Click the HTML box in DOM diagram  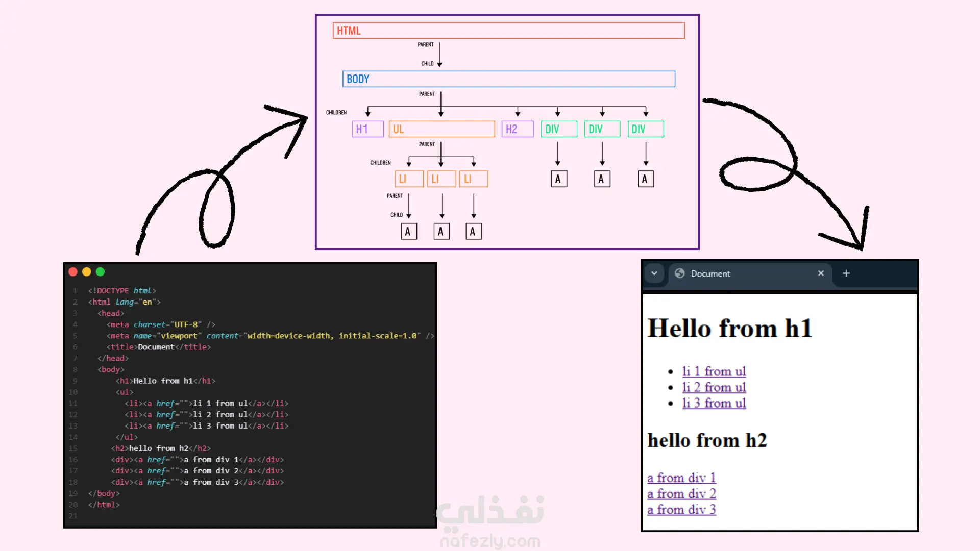508,31
